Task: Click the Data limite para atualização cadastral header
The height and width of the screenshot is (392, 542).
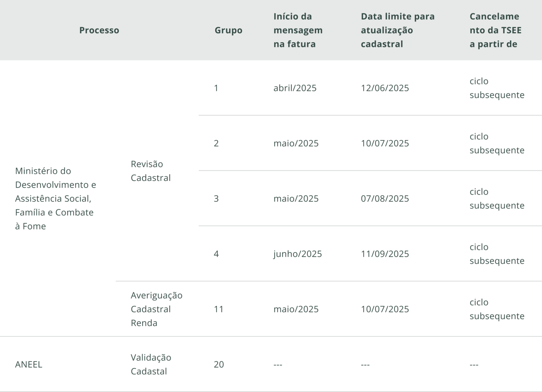Action: pos(398,30)
